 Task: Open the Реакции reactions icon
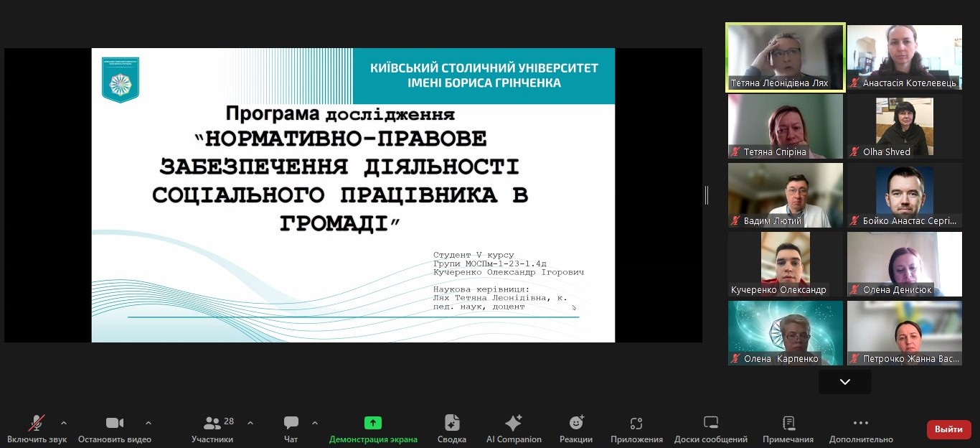[576, 423]
